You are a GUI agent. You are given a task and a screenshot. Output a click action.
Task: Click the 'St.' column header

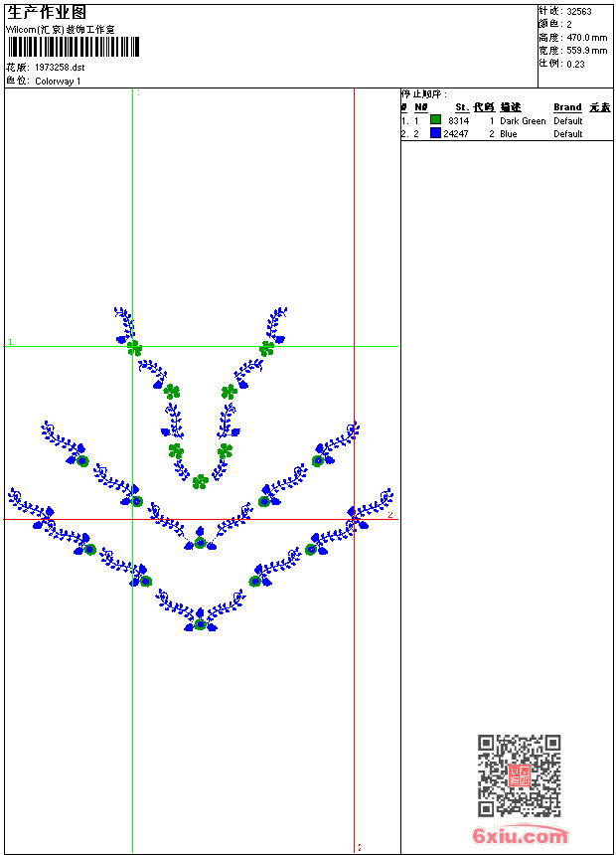[x=462, y=107]
